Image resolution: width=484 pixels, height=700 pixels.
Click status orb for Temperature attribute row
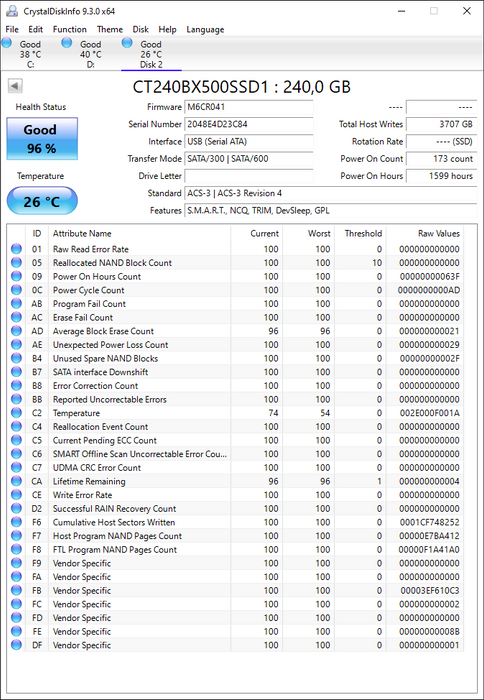tap(17, 413)
